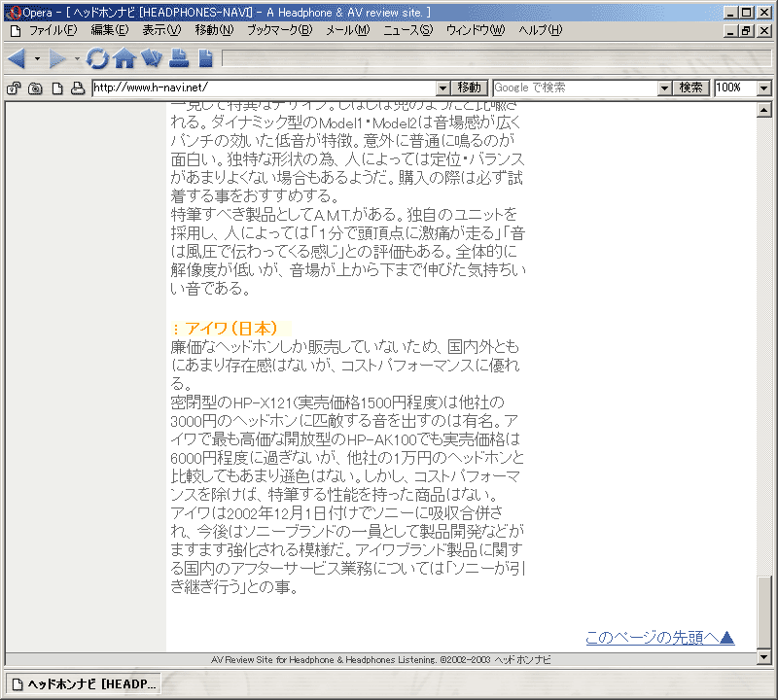This screenshot has height=700, width=778.
Task: Go forward with the Forward arrow
Action: click(x=57, y=58)
